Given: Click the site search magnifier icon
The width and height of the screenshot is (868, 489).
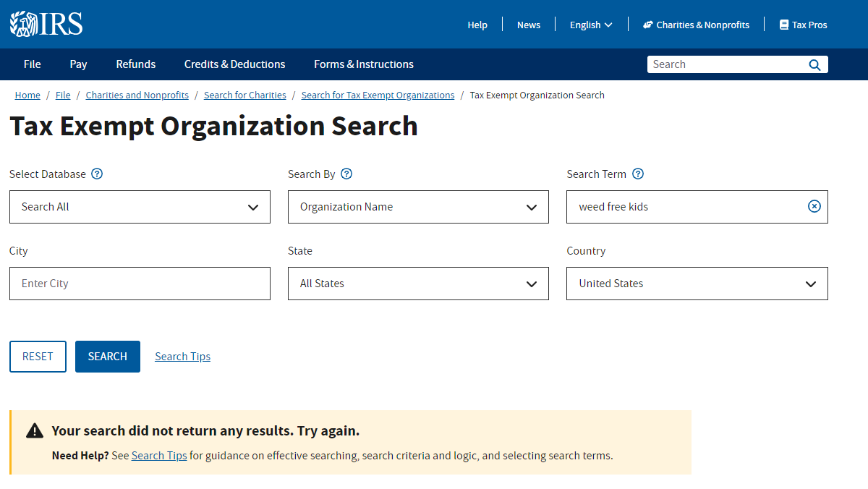Looking at the screenshot, I should click(814, 64).
